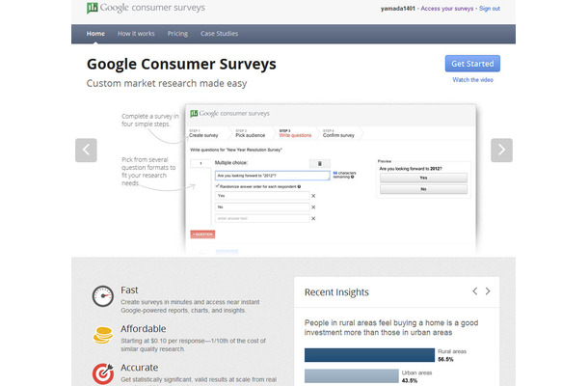Screen dimensions: 588x386
Task: Open the Case Studies tab
Action: (220, 34)
